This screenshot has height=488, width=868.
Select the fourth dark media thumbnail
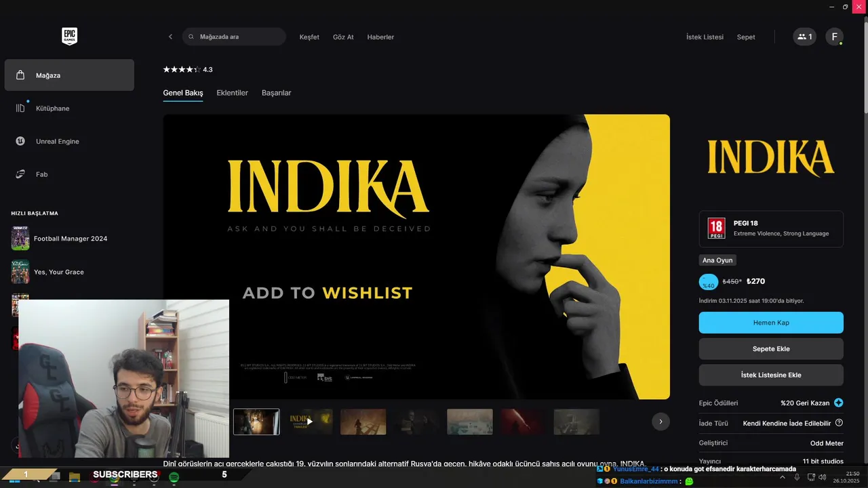pos(416,422)
